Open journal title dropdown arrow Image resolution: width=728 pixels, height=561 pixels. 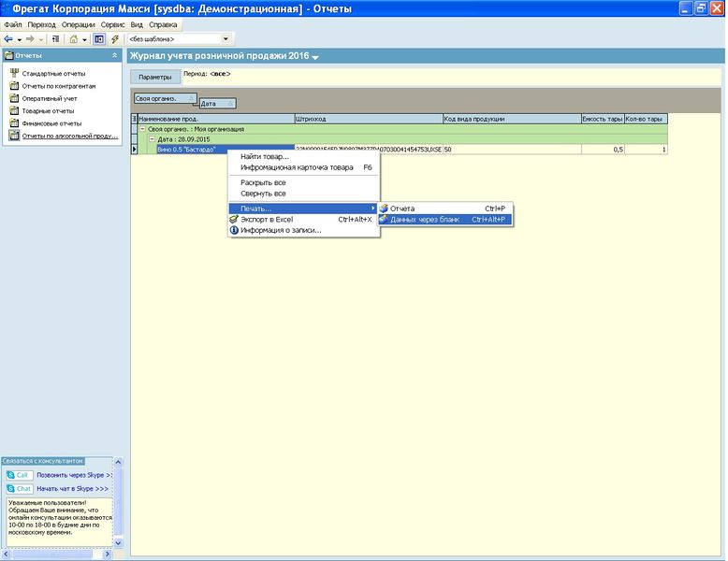point(315,57)
